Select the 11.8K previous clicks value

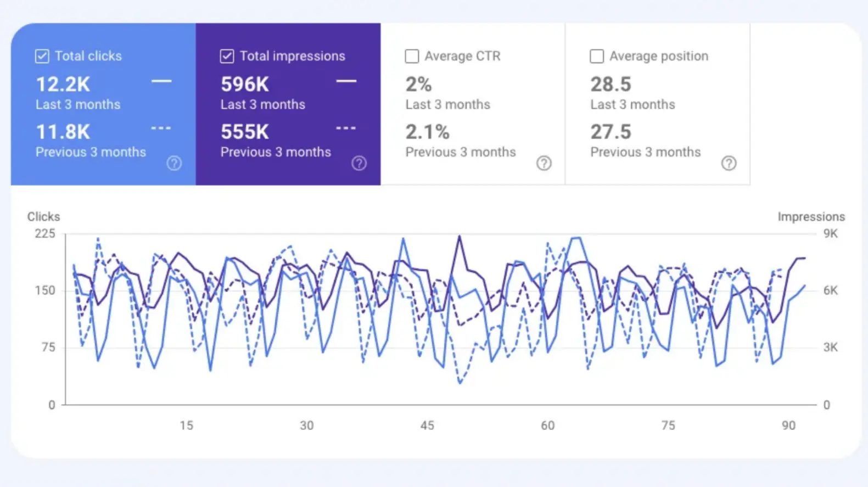tap(63, 132)
